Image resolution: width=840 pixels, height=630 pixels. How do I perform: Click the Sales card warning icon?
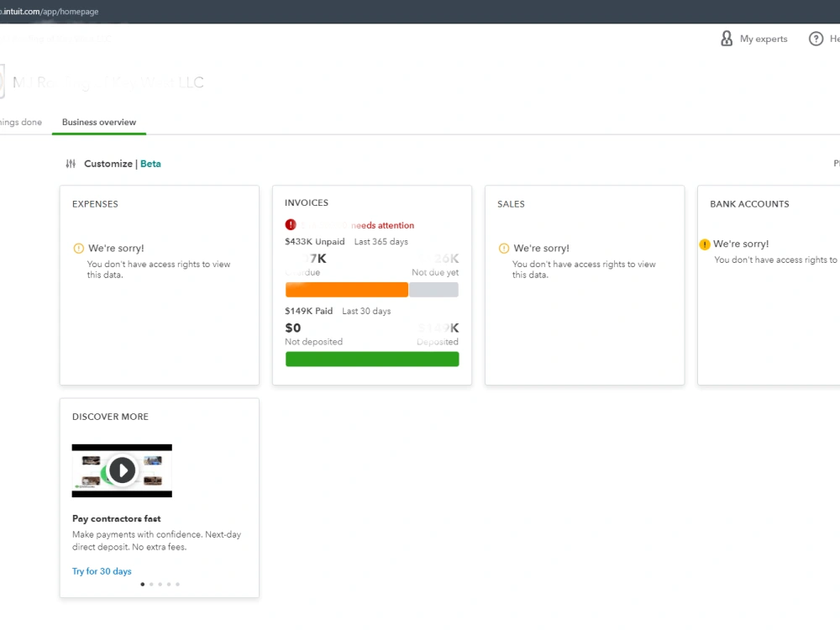(x=503, y=248)
